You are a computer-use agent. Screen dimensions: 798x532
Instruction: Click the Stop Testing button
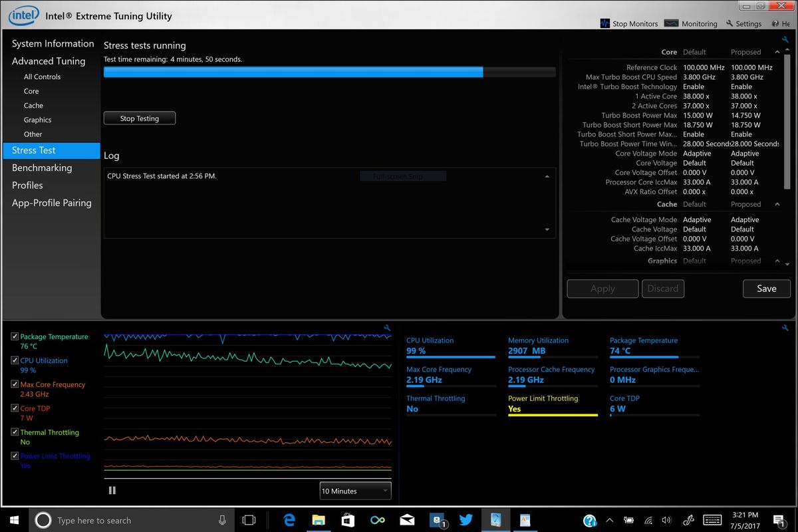140,118
